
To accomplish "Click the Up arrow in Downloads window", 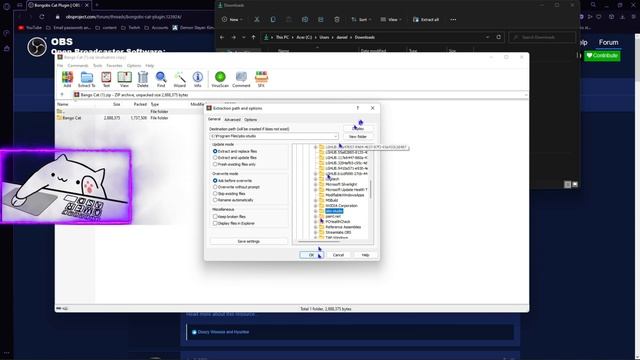I will pos(253,37).
